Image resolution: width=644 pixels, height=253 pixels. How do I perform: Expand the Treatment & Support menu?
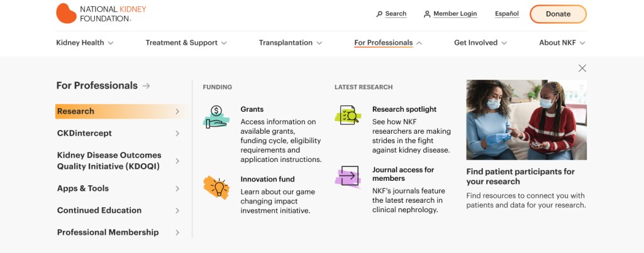(x=186, y=43)
